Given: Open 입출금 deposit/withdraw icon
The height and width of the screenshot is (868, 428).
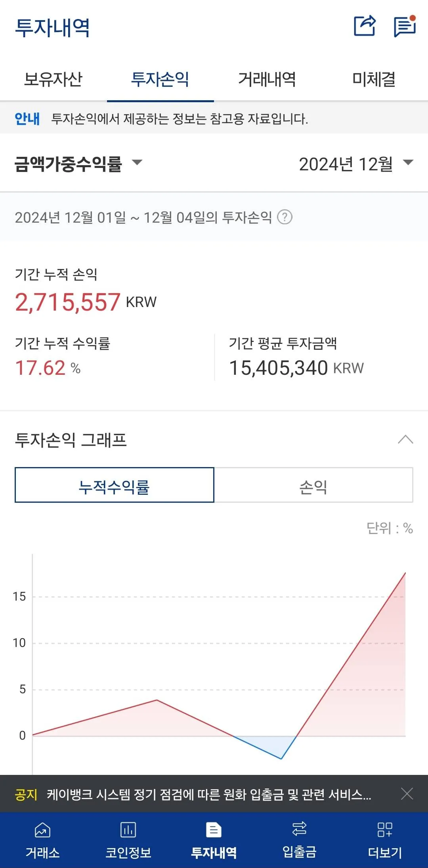Looking at the screenshot, I should tap(299, 829).
